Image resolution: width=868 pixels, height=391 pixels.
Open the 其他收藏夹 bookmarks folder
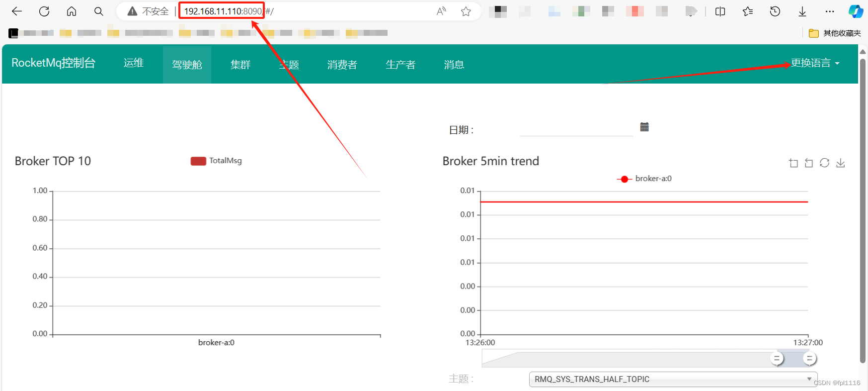[835, 33]
